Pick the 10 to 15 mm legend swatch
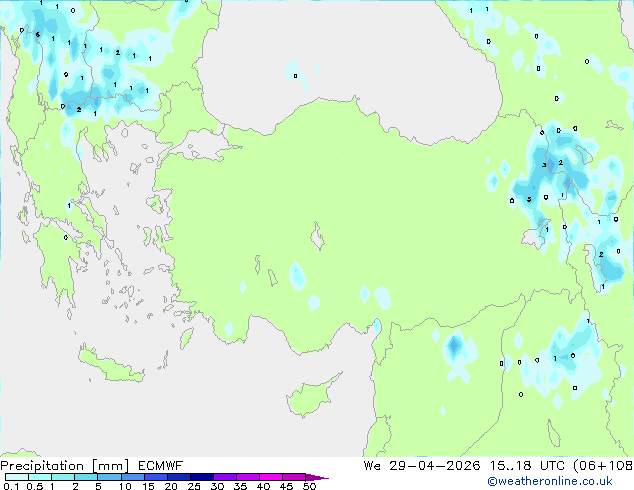This screenshot has height=490, width=634. pyautogui.click(x=133, y=477)
